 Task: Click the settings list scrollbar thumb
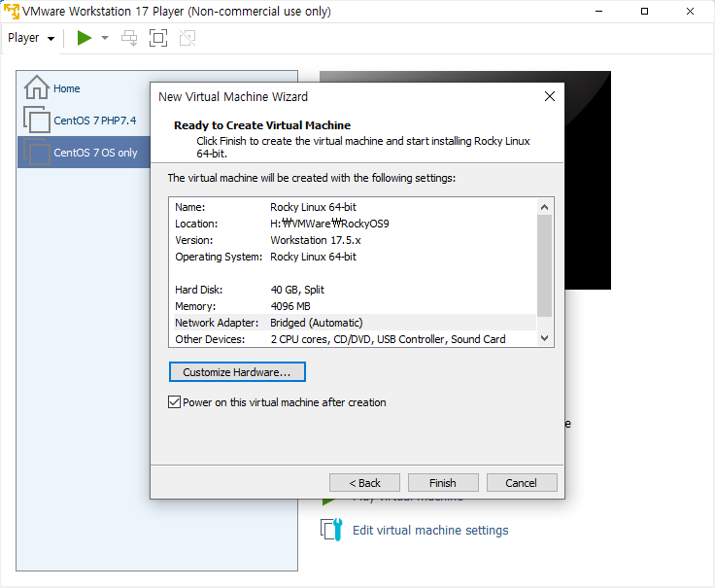[544, 265]
